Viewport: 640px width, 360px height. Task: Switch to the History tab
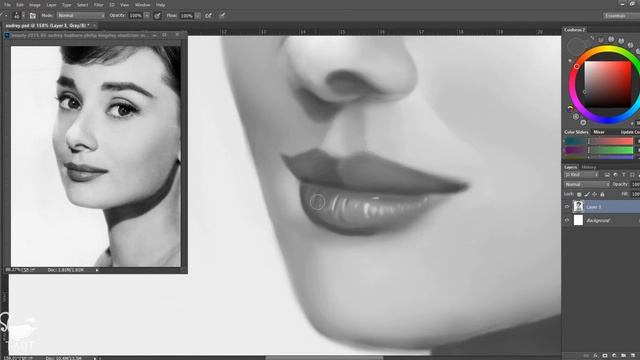pyautogui.click(x=589, y=167)
